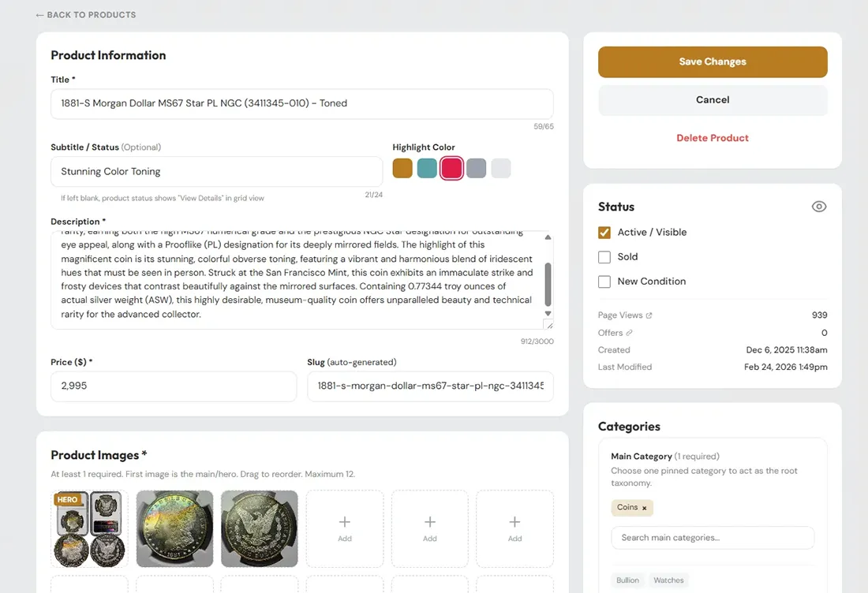Save Changes to the product
Viewport: 868px width, 593px height.
click(x=713, y=62)
